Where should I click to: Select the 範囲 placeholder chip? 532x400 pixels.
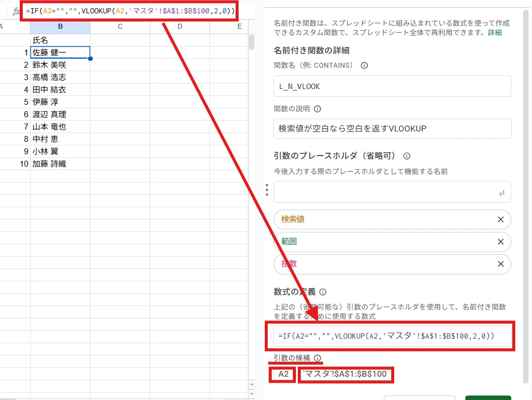pos(392,242)
